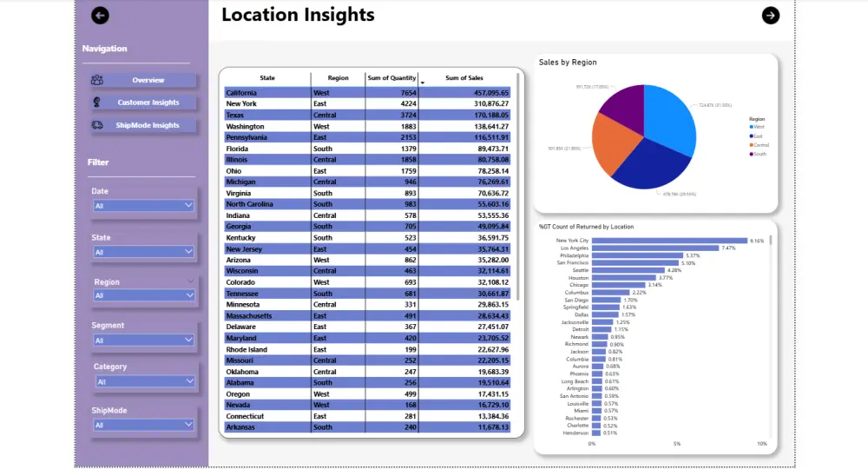Image resolution: width=868 pixels, height=469 pixels.
Task: Select the Philadelphia bar
Action: pos(638,255)
